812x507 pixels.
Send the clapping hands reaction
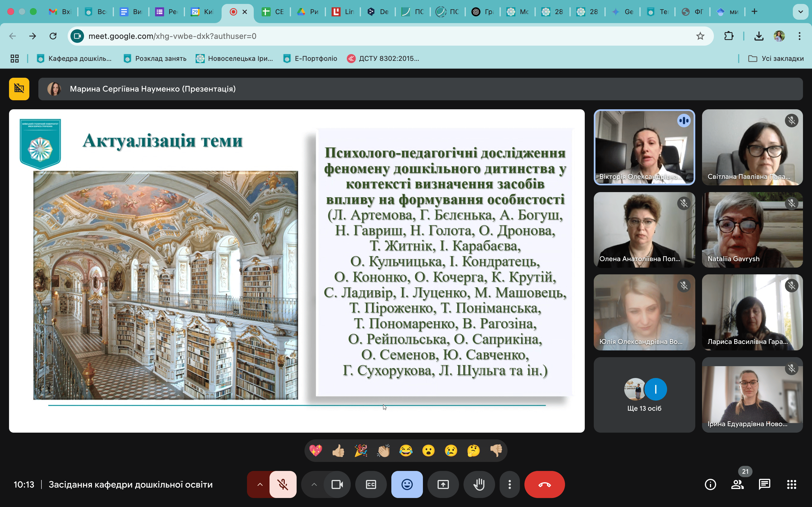click(383, 451)
